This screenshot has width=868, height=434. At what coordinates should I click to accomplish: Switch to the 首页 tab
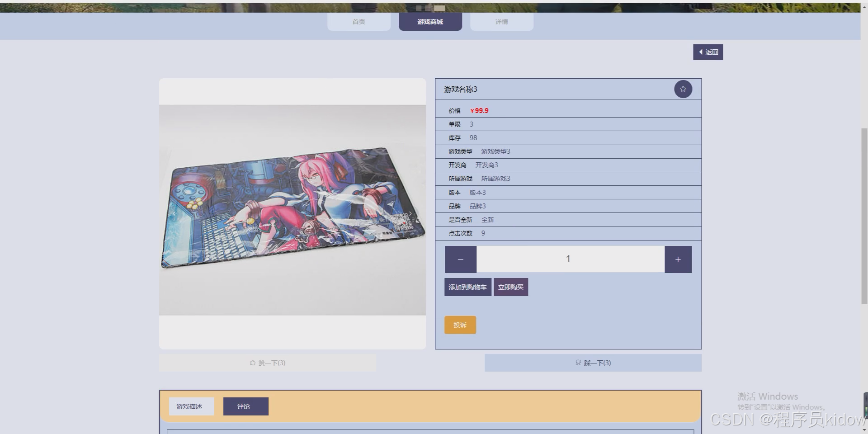[359, 21]
